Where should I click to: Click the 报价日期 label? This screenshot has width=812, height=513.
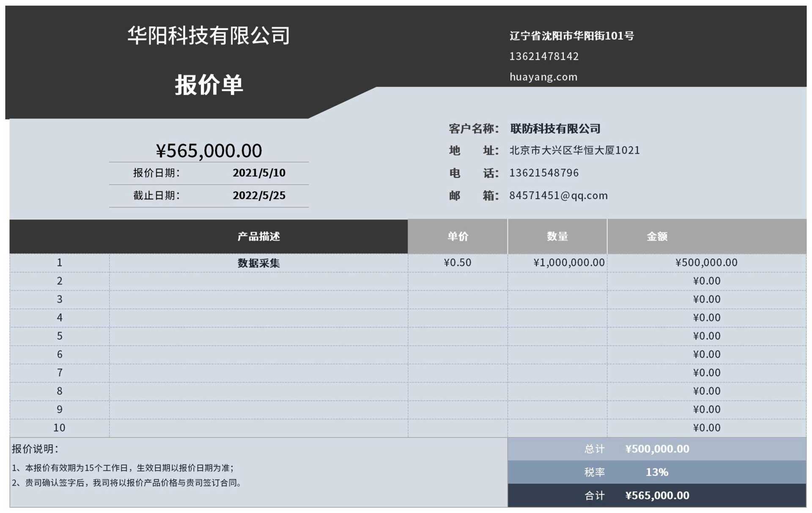coord(157,173)
